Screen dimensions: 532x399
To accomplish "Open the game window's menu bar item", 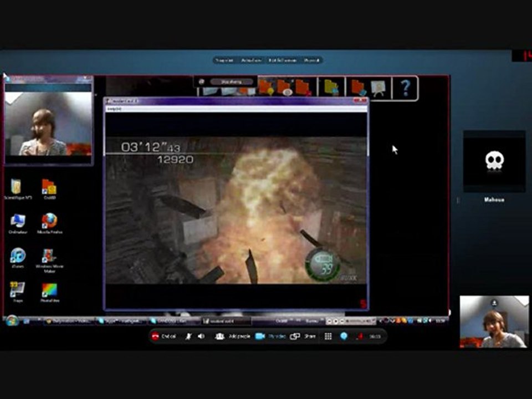I will (x=114, y=109).
